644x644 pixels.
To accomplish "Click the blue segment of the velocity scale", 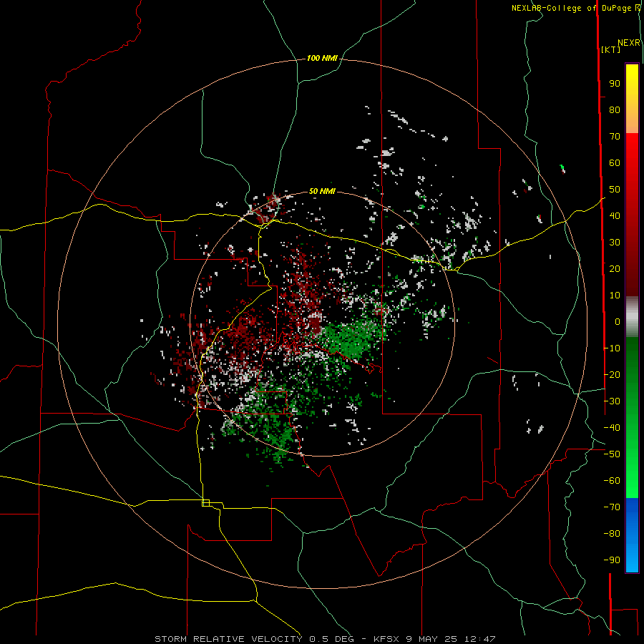I will click(x=632, y=535).
